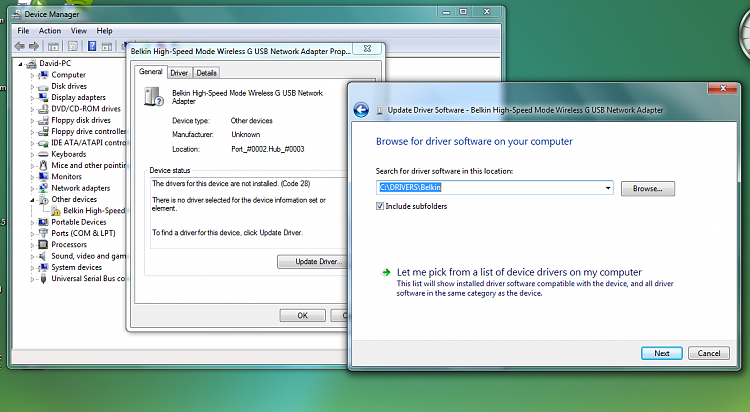Click the Mice and other pointing devices icon
The height and width of the screenshot is (412, 750).
point(44,165)
